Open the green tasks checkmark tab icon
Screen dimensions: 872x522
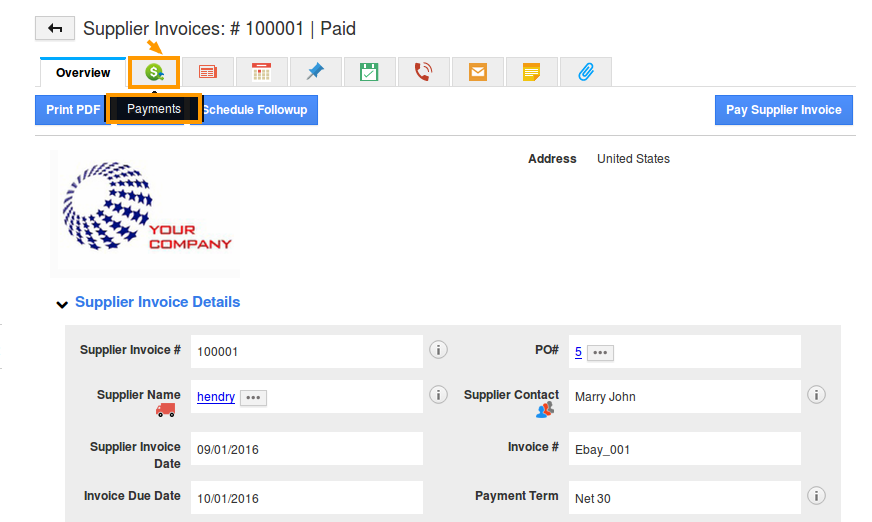coord(369,72)
